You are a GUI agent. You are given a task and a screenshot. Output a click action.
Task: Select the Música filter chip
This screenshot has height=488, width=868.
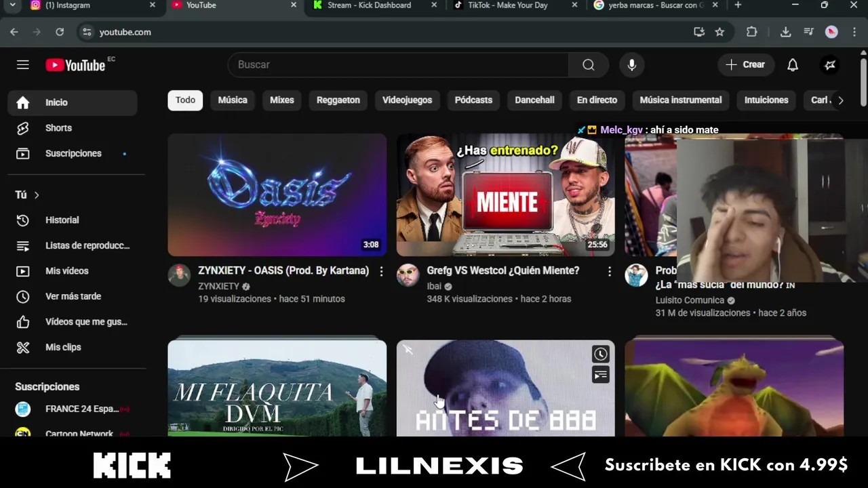233,100
